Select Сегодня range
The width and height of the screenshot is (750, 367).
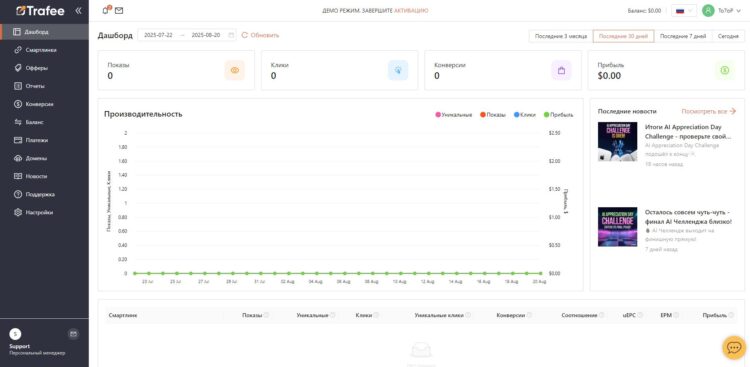[728, 36]
